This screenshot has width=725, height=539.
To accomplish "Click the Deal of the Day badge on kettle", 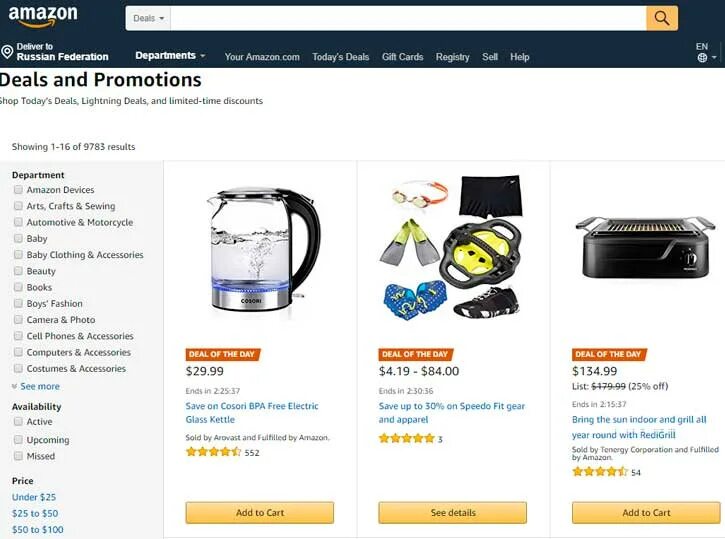I will [x=222, y=355].
